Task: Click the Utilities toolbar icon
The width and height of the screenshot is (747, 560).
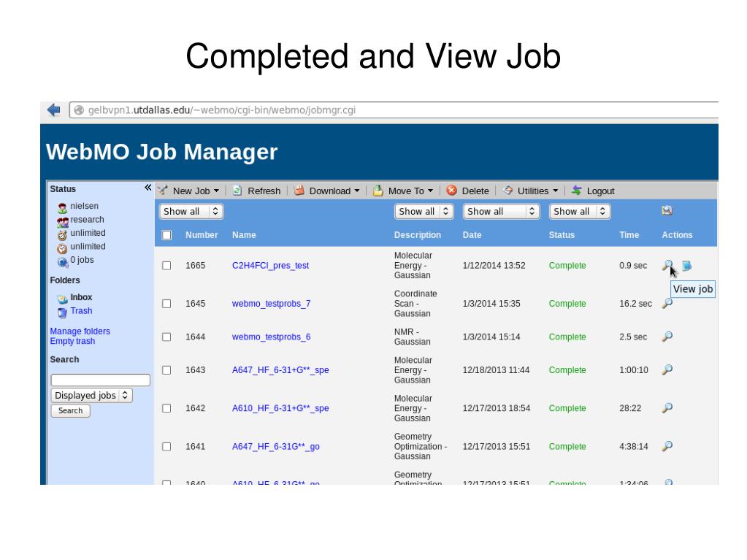Action: [x=507, y=191]
